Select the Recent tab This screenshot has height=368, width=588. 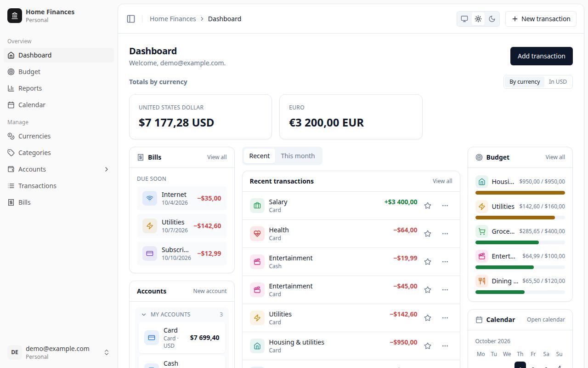(x=260, y=156)
